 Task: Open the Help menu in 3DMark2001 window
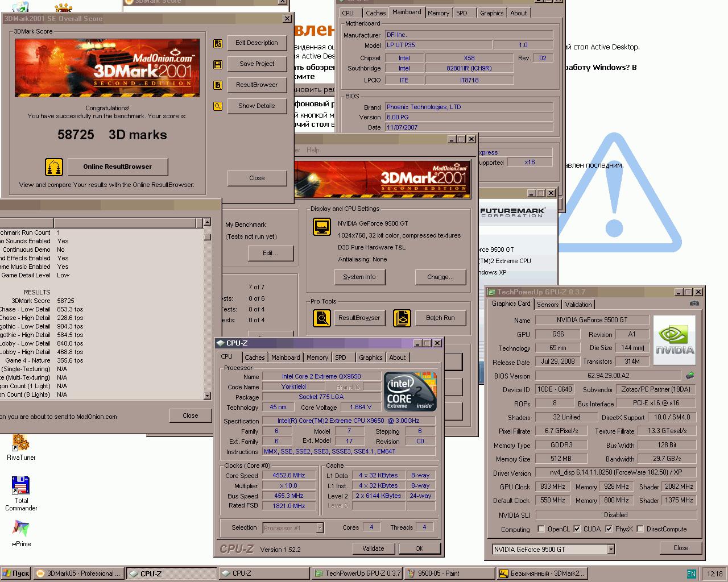(x=313, y=150)
